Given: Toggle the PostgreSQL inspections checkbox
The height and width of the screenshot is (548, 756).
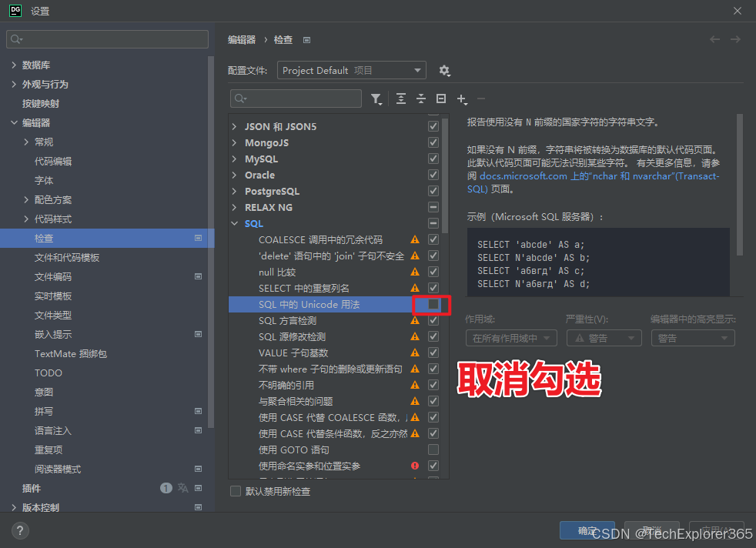Looking at the screenshot, I should [x=433, y=191].
